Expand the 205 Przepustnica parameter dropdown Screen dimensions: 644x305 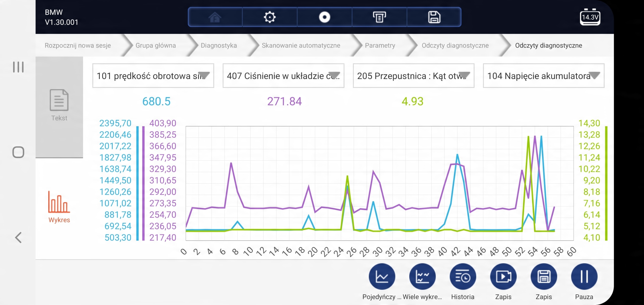(x=414, y=76)
